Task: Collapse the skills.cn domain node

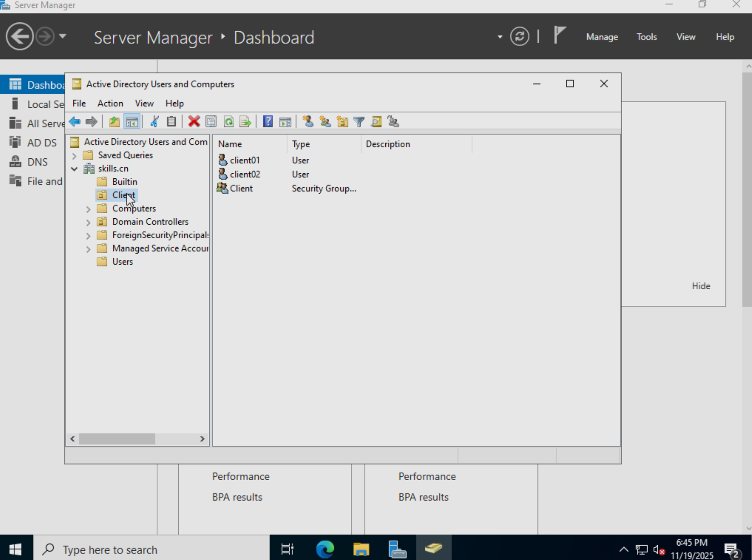Action: click(x=74, y=169)
